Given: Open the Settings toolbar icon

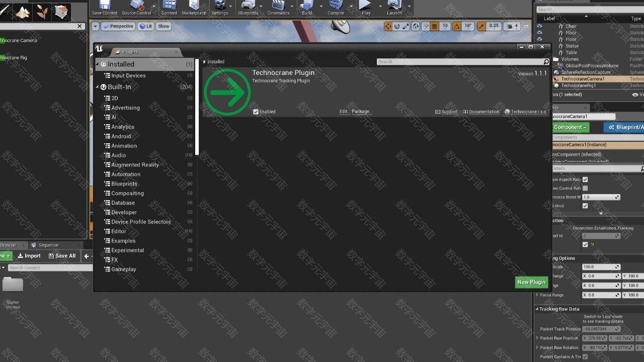Looking at the screenshot, I should [219, 8].
